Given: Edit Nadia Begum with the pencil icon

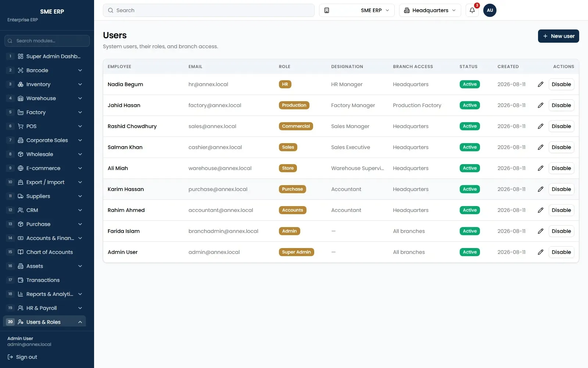Looking at the screenshot, I should coord(541,84).
